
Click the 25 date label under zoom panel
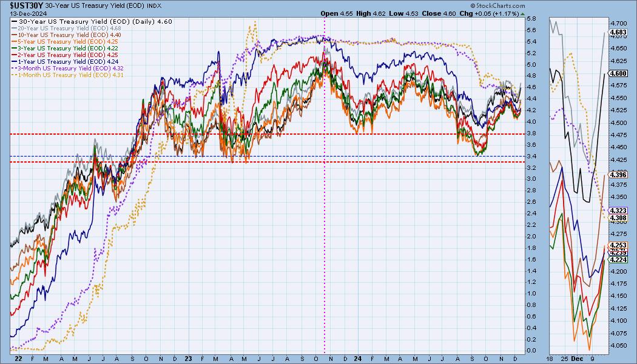click(565, 359)
